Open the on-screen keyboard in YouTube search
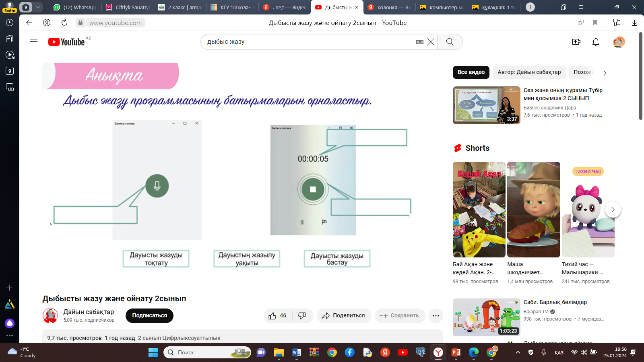 419,42
